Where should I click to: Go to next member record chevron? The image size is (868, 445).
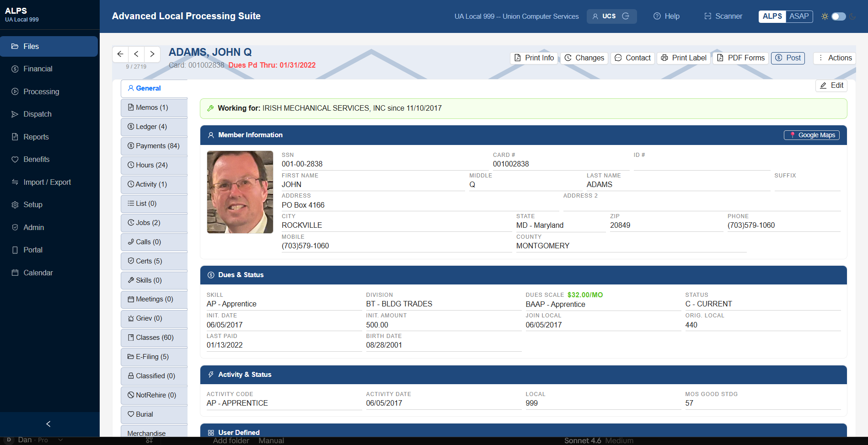click(x=152, y=54)
